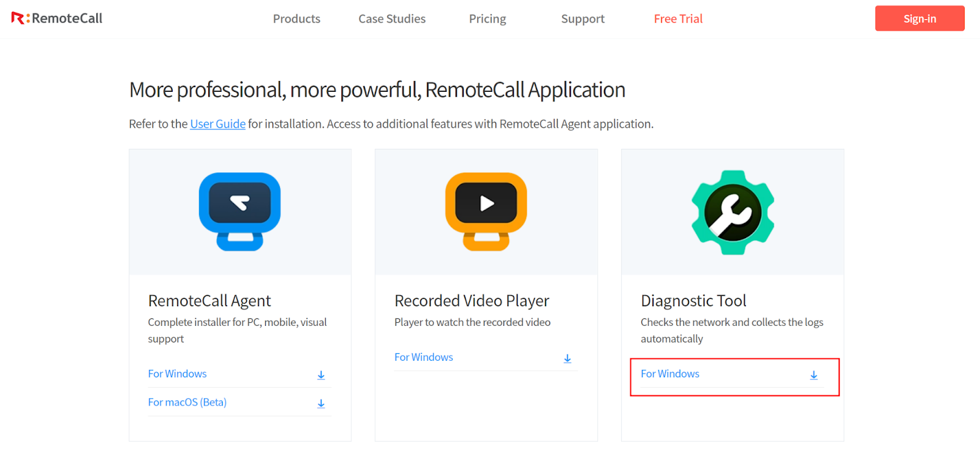This screenshot has width=980, height=455.
Task: Click the RemoteCall Agent card title
Action: pyautogui.click(x=209, y=301)
